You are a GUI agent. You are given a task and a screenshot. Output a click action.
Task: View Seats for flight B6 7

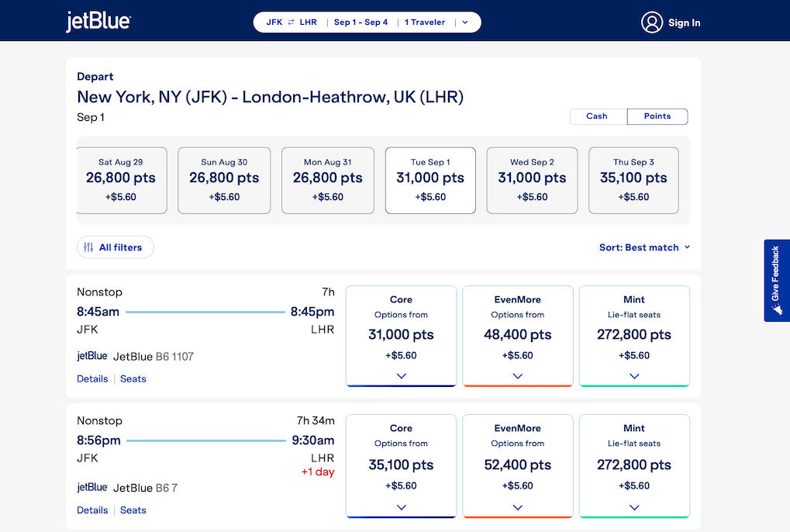[133, 510]
